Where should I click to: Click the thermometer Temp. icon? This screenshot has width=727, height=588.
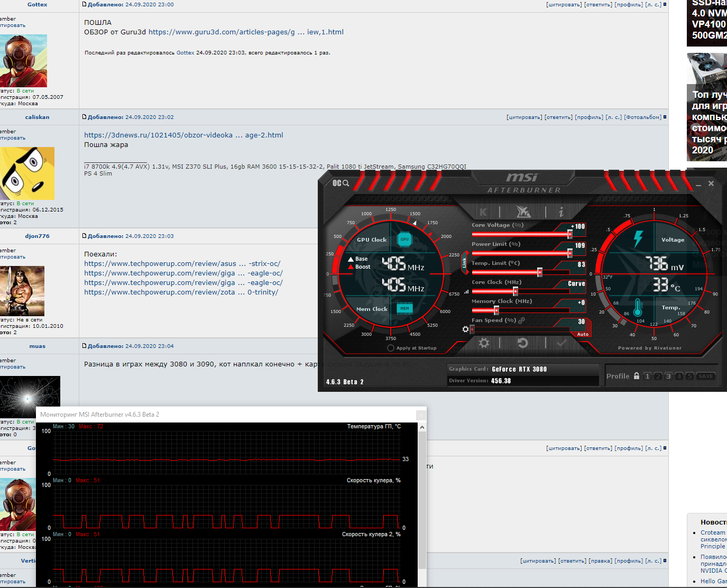point(638,307)
